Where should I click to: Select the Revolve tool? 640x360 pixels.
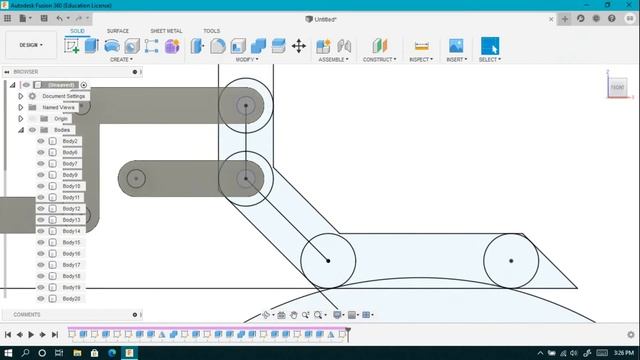(111, 46)
